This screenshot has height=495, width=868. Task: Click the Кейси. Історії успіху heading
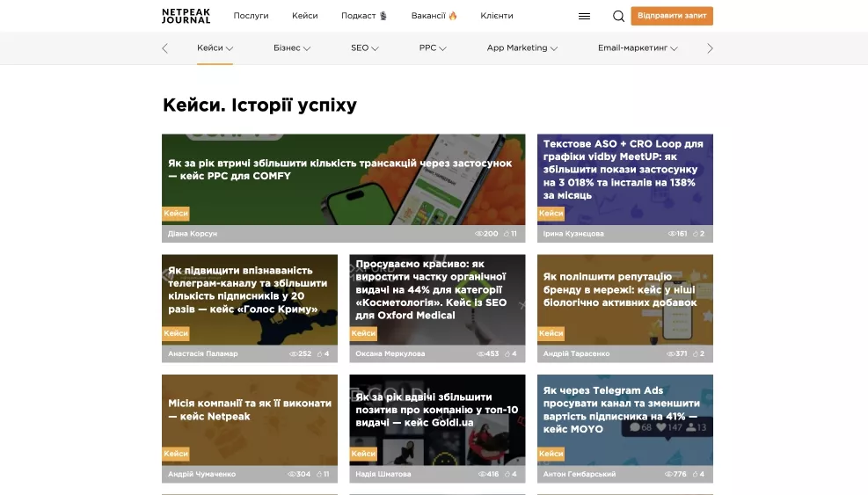tap(259, 105)
